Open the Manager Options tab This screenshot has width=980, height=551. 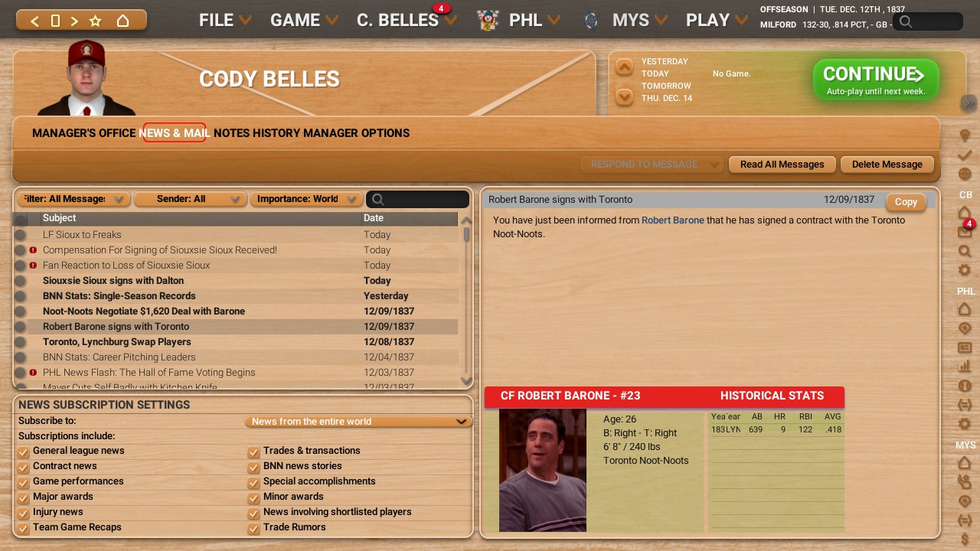click(357, 133)
